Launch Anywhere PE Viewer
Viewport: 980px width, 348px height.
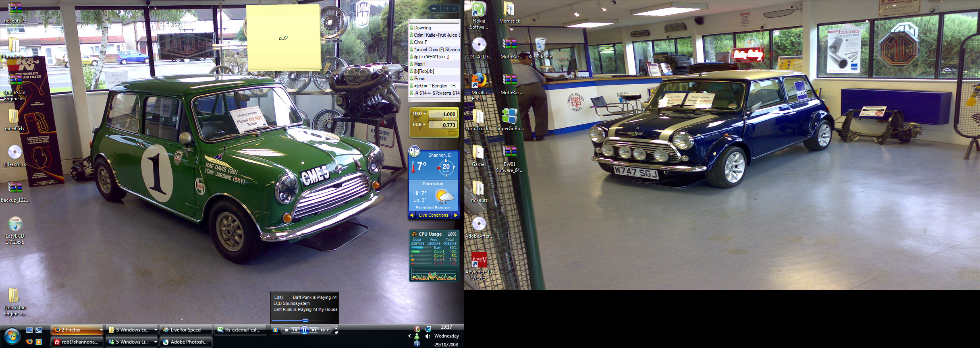point(479,266)
